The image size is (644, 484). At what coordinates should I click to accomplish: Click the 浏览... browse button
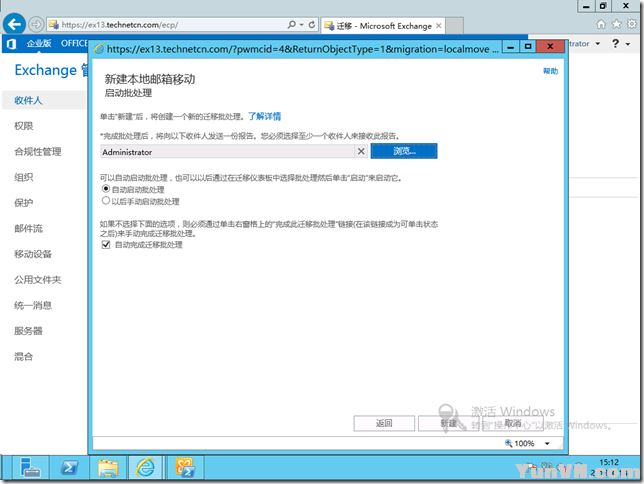pos(404,151)
